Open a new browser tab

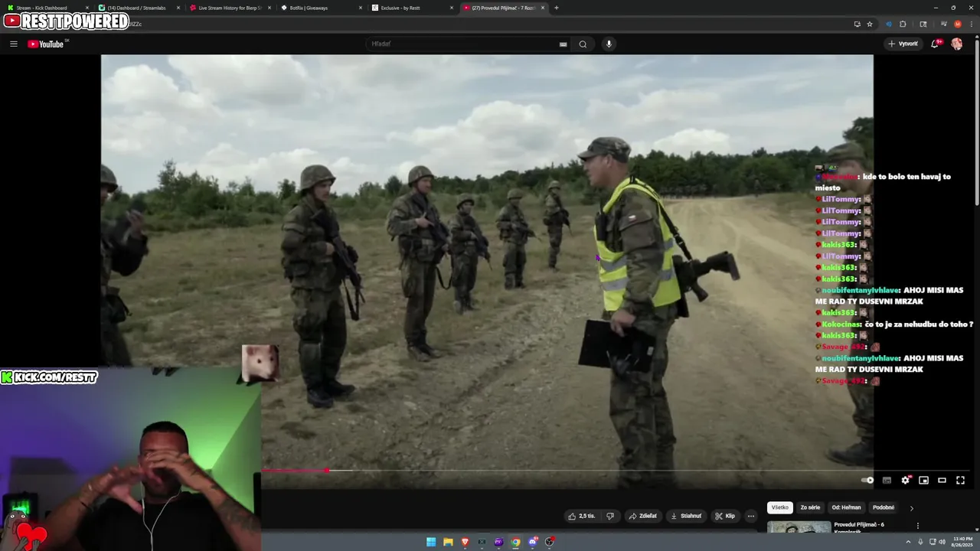click(x=556, y=8)
